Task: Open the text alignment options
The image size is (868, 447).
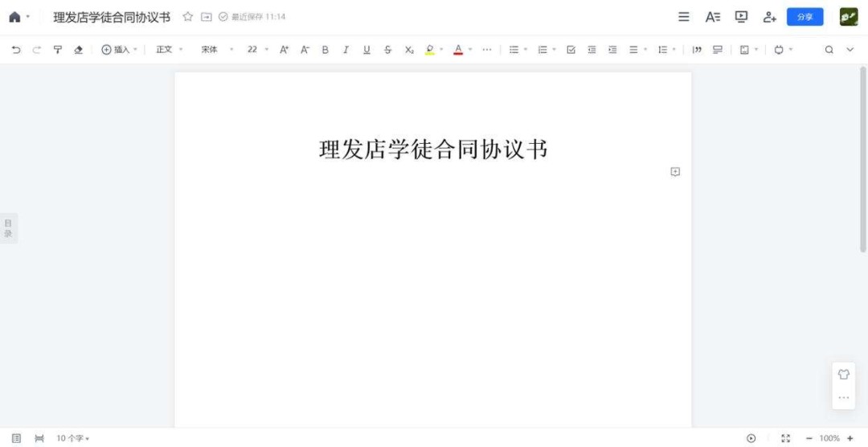Action: [x=633, y=50]
